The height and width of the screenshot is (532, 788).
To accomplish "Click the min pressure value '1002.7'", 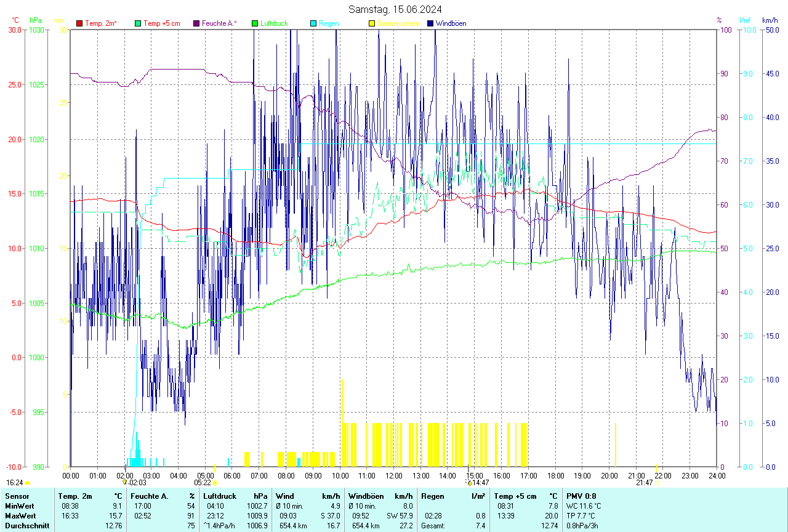I will pyautogui.click(x=257, y=506).
